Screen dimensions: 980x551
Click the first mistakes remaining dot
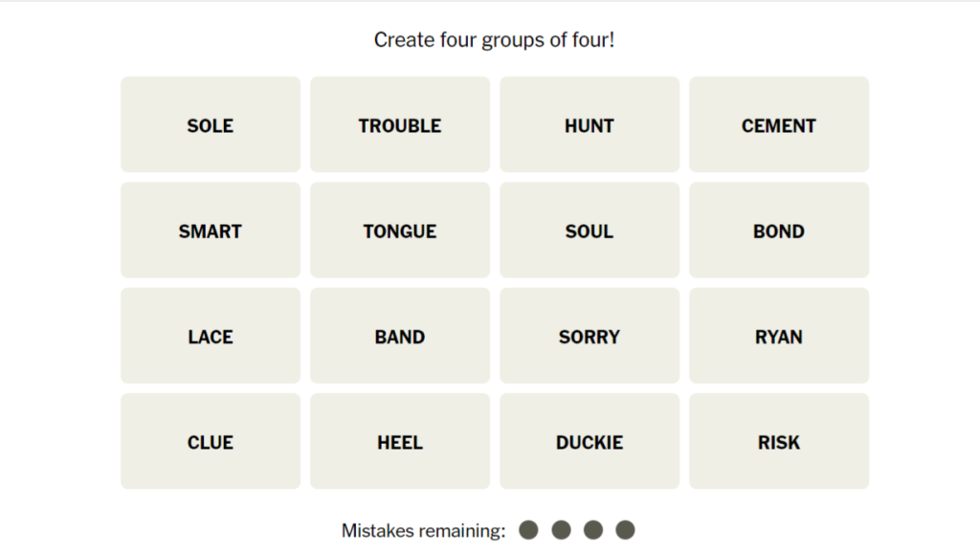[528, 530]
